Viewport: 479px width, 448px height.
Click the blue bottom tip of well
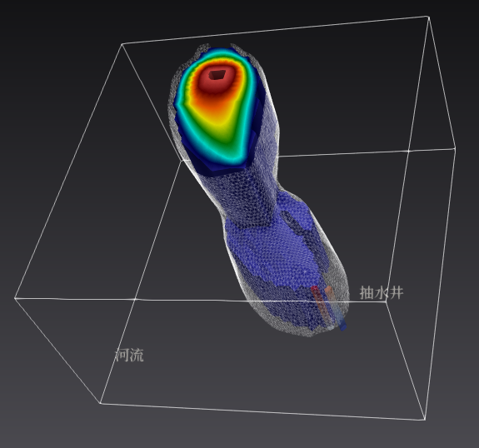tap(342, 326)
